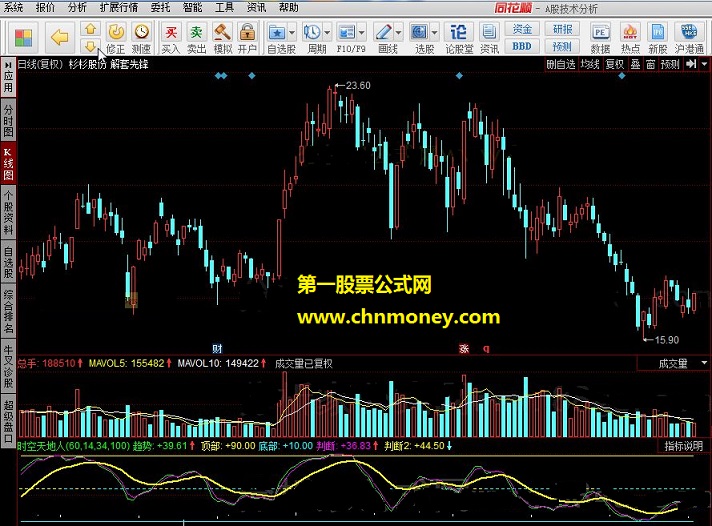Open the 扩展行情 menu

click(119, 7)
